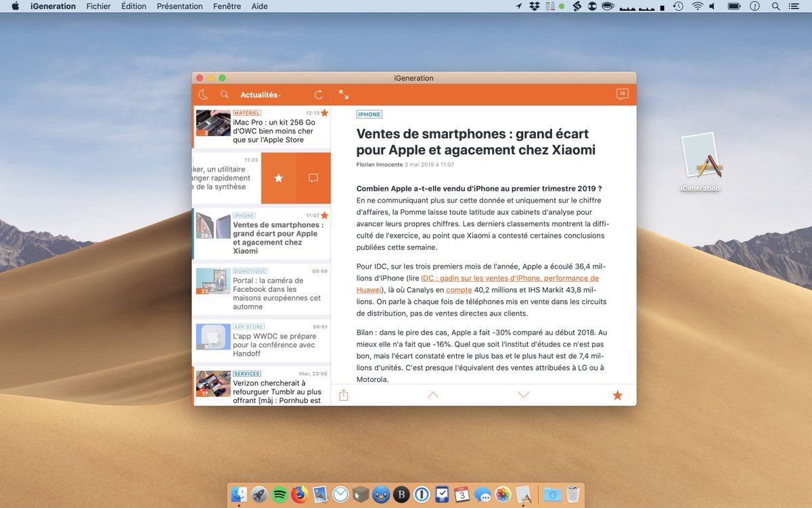Open the Portal Facebook caméra article
The height and width of the screenshot is (508, 812).
(262, 290)
